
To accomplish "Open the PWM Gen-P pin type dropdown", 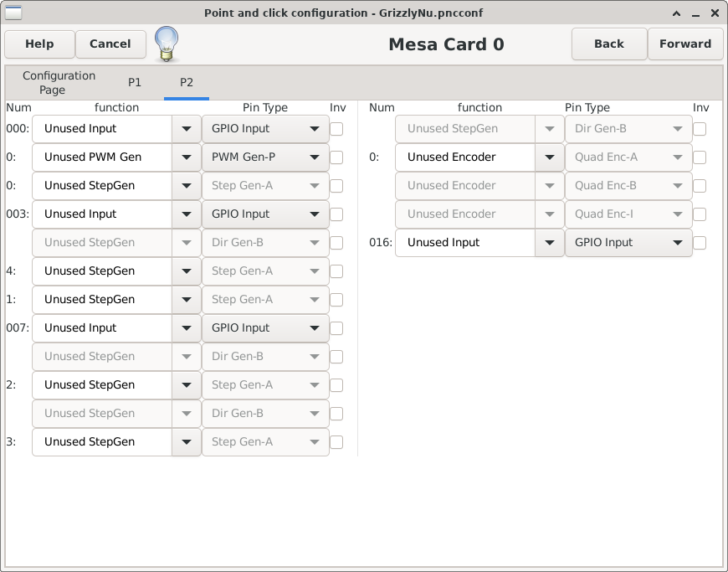I will pyautogui.click(x=265, y=157).
